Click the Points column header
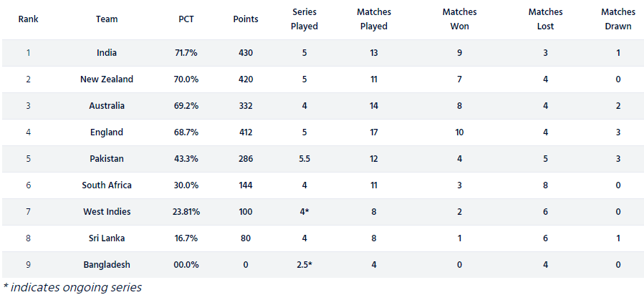 (x=246, y=19)
